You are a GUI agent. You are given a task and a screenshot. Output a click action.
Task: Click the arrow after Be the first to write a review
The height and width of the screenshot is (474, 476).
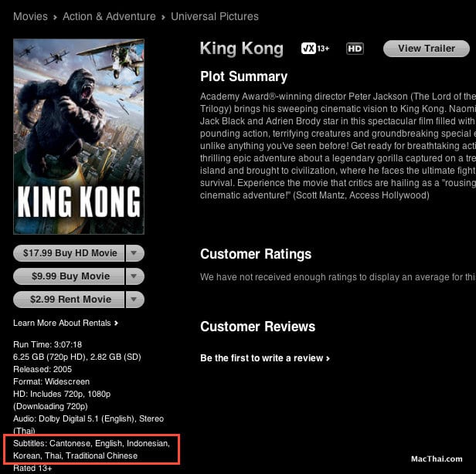click(x=328, y=358)
